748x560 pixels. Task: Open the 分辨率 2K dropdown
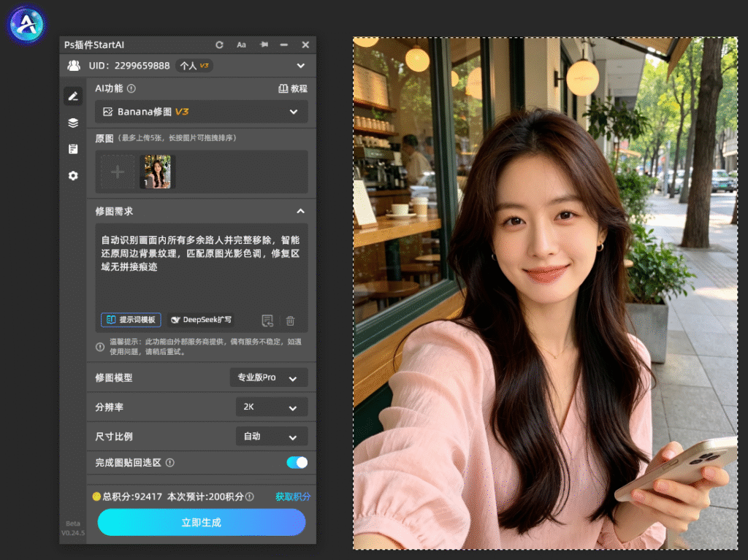(x=272, y=407)
